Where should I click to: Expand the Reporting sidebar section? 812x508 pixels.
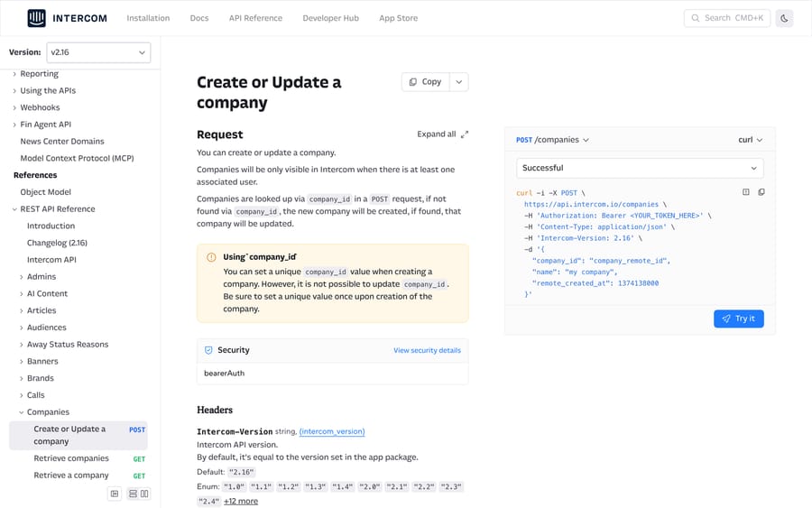(14, 74)
